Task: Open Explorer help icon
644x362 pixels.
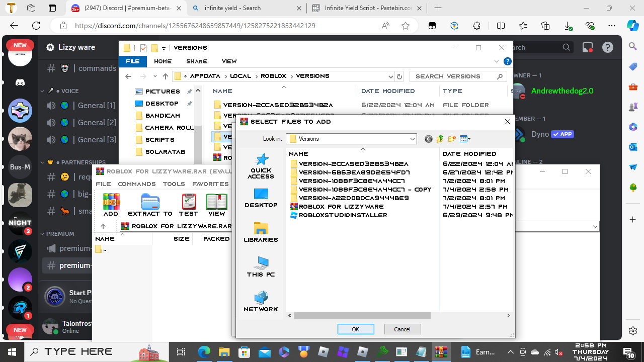Action: [x=508, y=61]
